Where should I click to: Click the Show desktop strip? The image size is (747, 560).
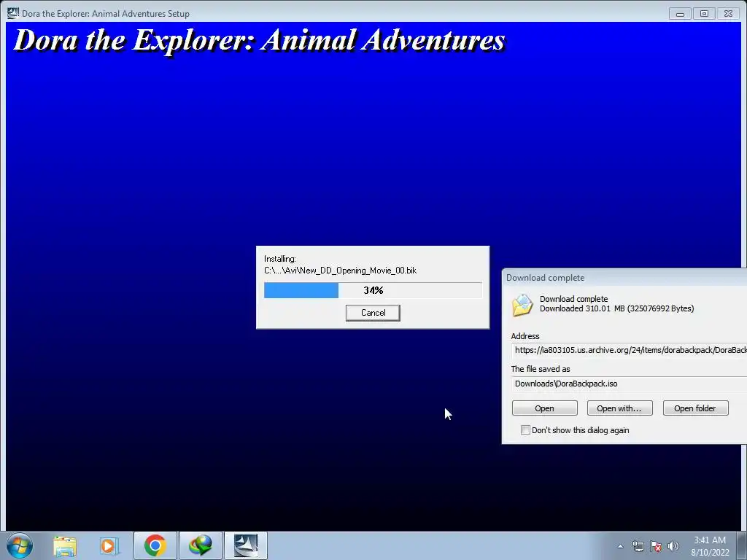[742, 546]
